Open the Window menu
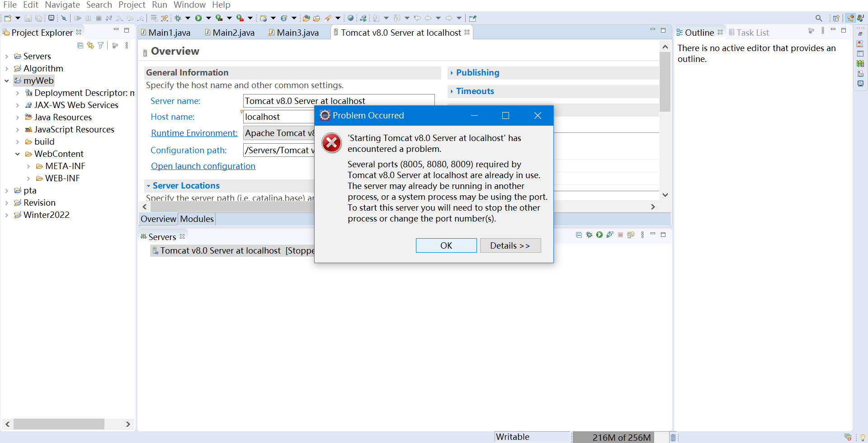Screen dimensions: 868x443 pyautogui.click(x=189, y=5)
